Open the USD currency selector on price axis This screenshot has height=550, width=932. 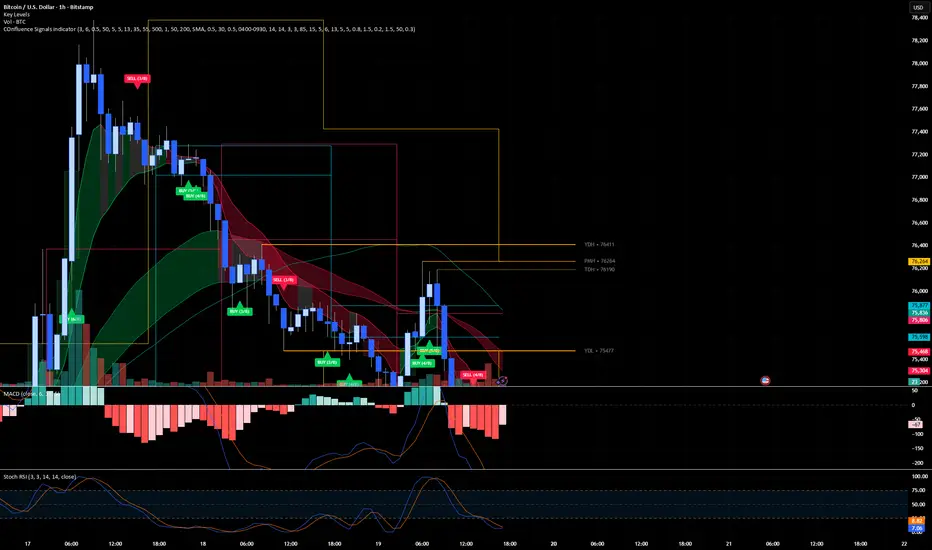click(918, 8)
